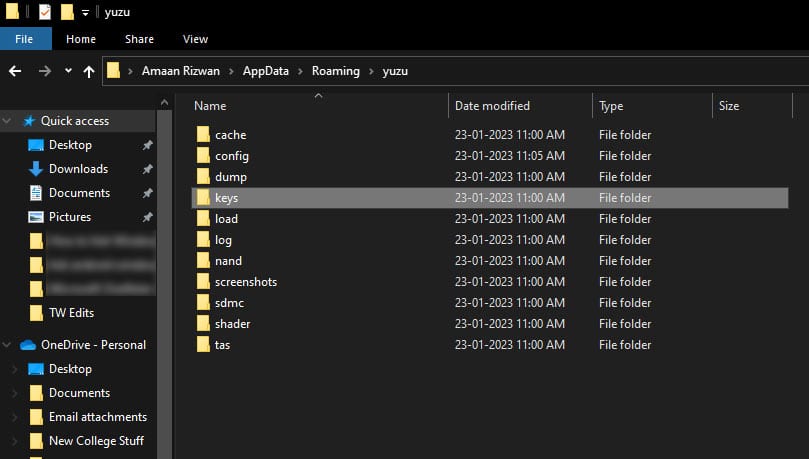Click the Up one level arrow

tap(89, 71)
